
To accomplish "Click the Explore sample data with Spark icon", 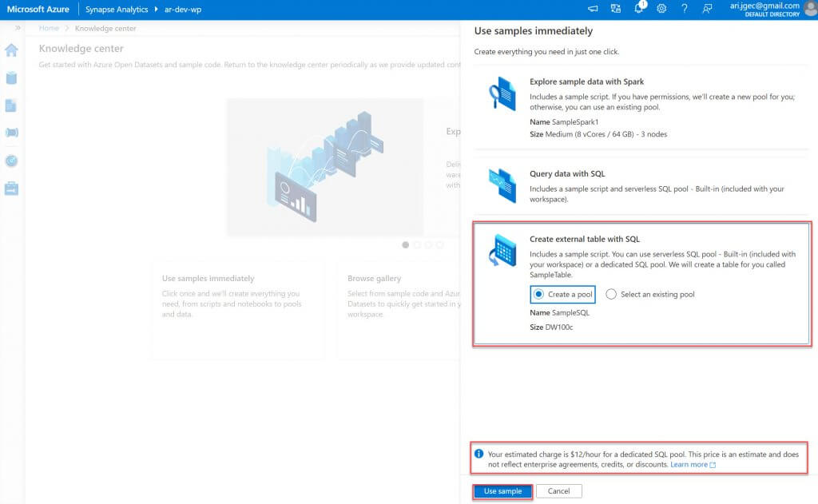I will 502,93.
